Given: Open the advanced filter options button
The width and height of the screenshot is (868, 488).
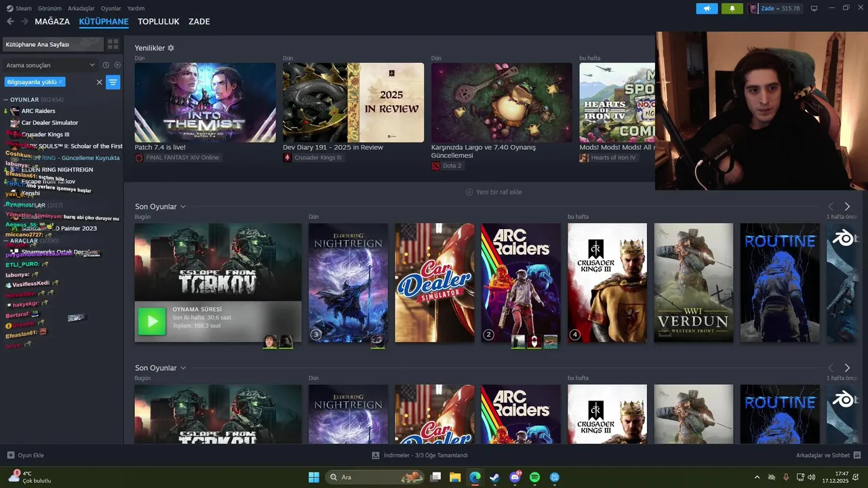Looking at the screenshot, I should tap(113, 82).
